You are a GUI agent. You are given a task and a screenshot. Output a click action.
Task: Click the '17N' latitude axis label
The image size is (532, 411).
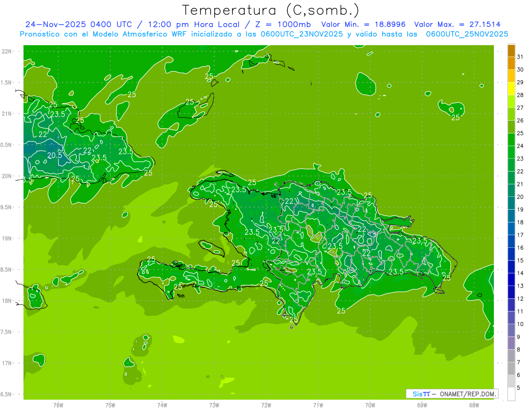(7, 363)
